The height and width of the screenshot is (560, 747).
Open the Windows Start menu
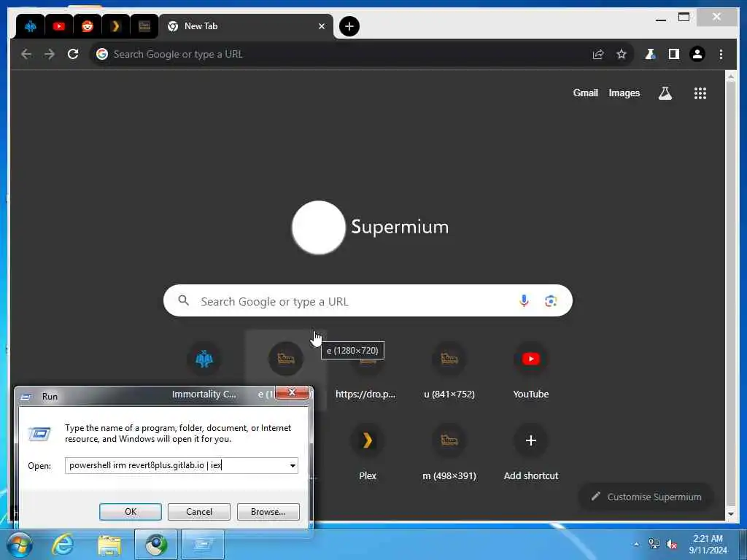coord(20,545)
